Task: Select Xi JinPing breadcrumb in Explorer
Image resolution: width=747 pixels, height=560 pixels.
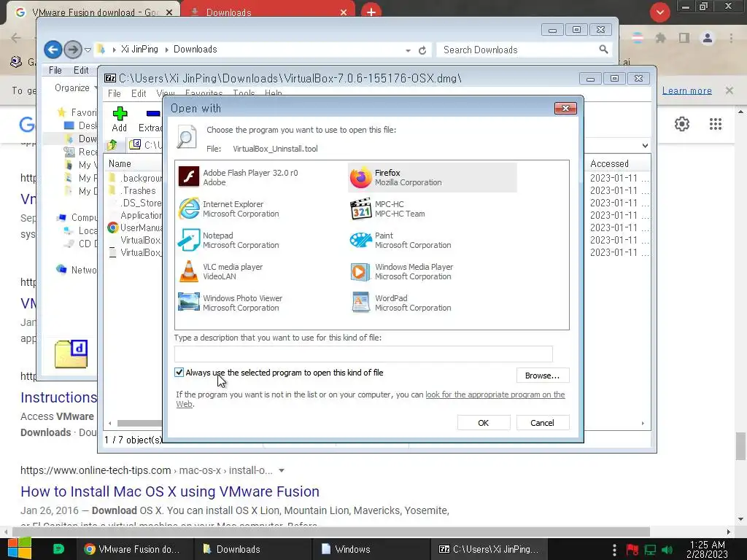Action: pos(139,49)
